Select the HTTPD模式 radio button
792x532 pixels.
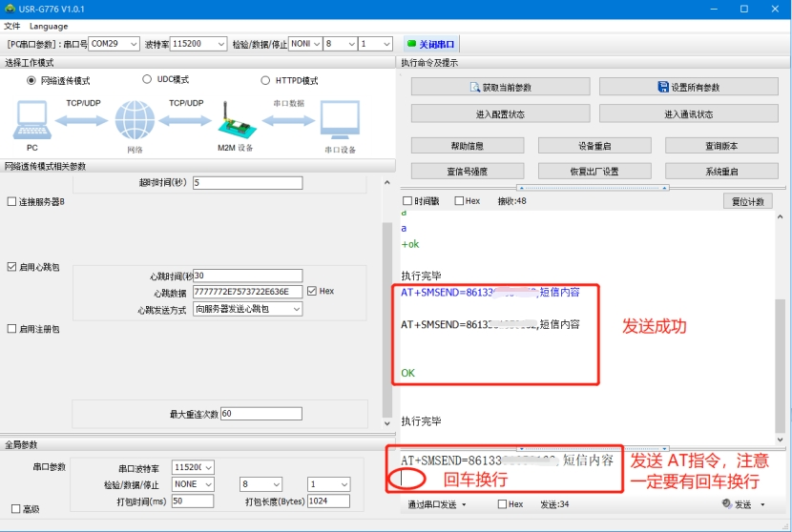click(266, 80)
